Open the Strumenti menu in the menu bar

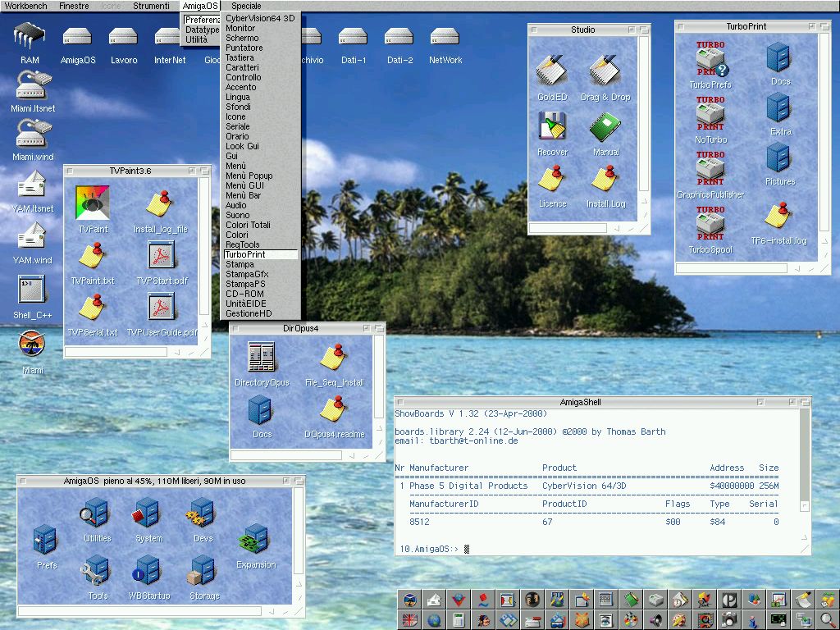click(151, 6)
